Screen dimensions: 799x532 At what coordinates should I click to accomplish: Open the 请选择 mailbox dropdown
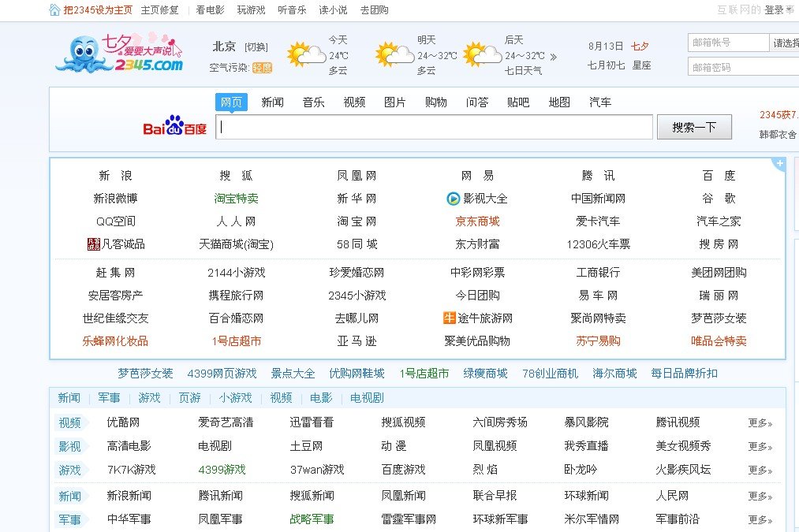784,43
